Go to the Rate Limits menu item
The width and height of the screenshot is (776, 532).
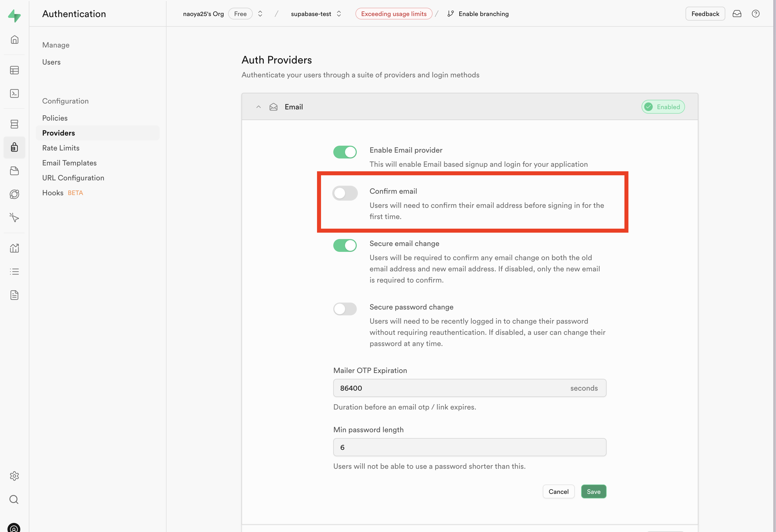click(x=61, y=148)
